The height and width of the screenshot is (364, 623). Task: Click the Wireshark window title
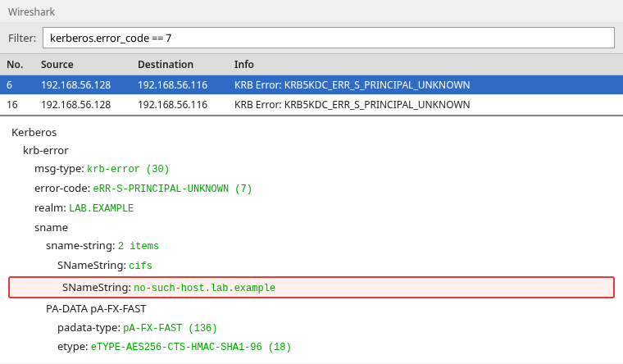31,12
